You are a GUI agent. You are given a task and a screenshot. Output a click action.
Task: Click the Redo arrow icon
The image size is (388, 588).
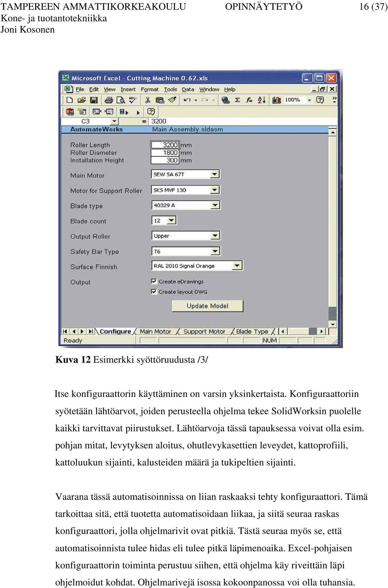pyautogui.click(x=205, y=100)
